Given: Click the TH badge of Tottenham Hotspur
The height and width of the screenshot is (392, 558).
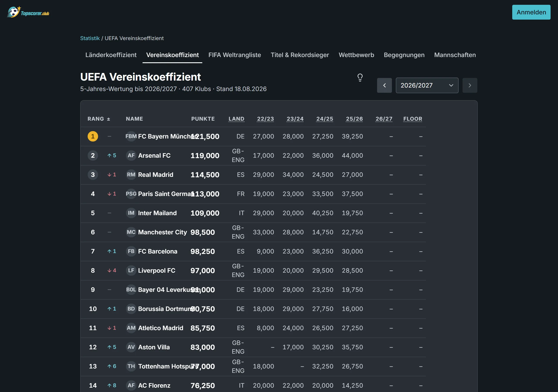Looking at the screenshot, I should point(131,367).
